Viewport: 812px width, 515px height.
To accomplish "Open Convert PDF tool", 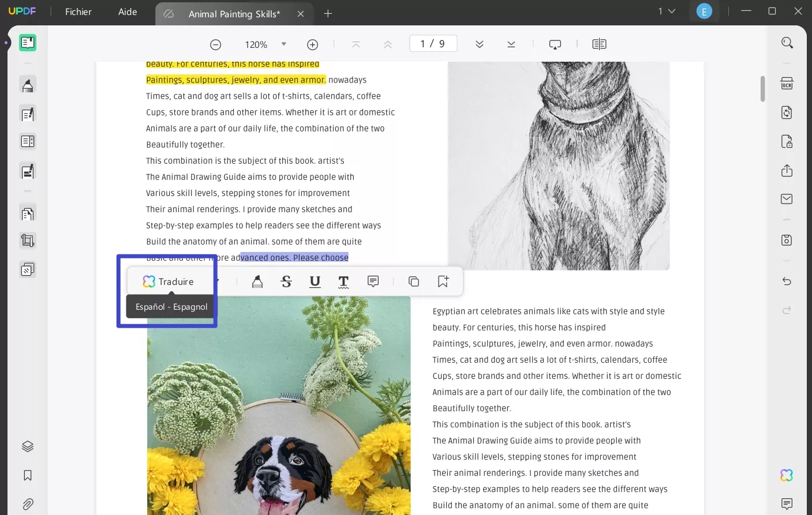I will (787, 112).
